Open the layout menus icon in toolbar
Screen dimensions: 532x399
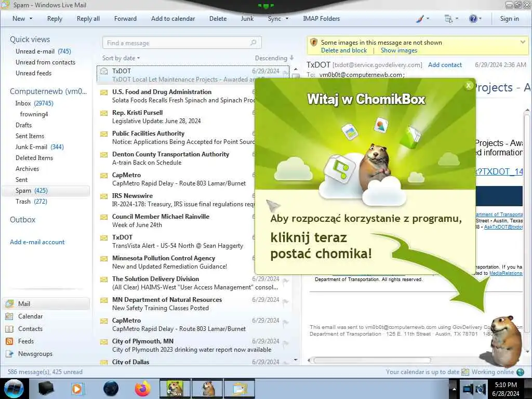tap(448, 19)
